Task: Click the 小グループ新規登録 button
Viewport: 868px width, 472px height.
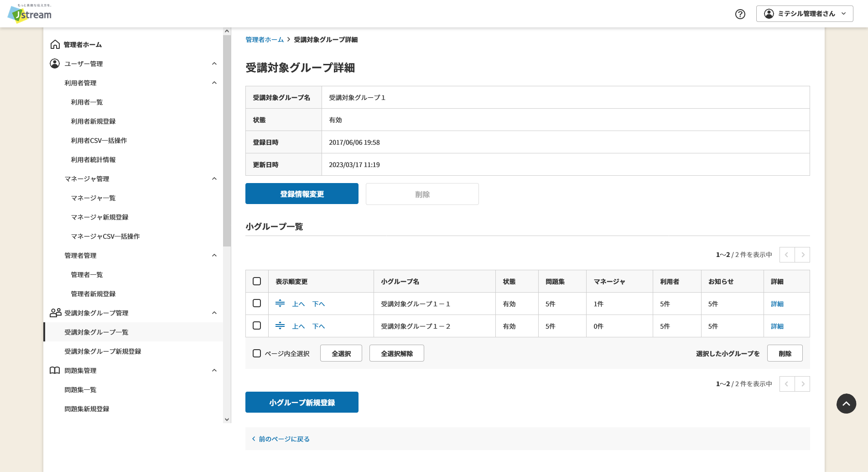Action: click(x=302, y=402)
